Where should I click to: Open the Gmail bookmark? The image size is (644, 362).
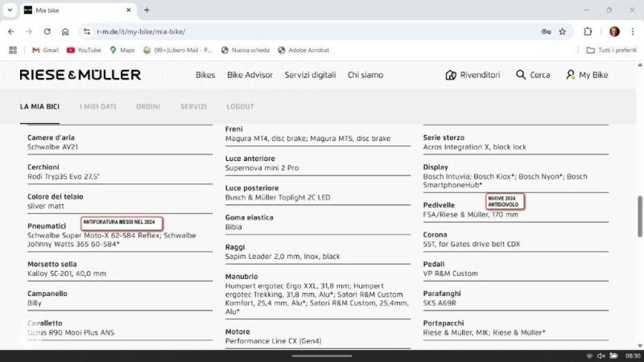point(45,50)
